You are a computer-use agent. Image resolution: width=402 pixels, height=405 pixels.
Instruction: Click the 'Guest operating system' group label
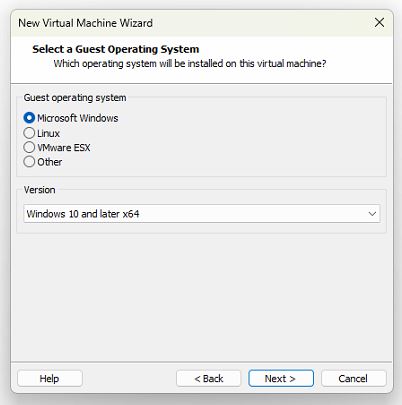[75, 98]
